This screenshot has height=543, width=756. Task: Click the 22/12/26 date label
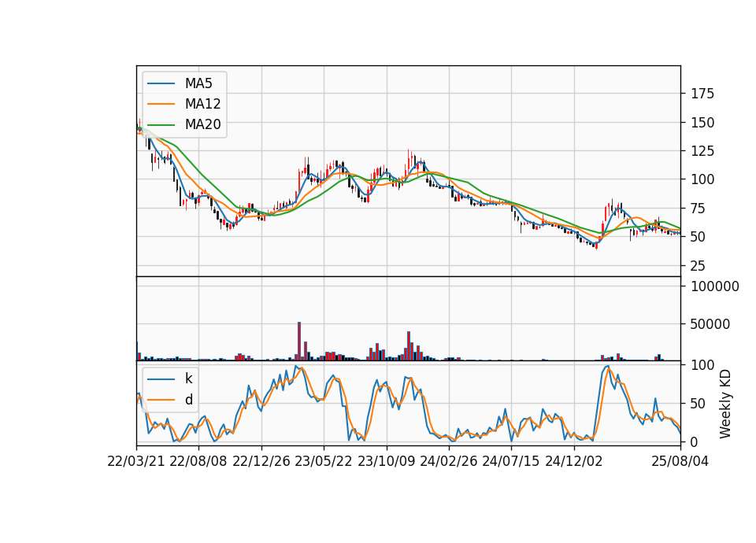pyautogui.click(x=261, y=461)
